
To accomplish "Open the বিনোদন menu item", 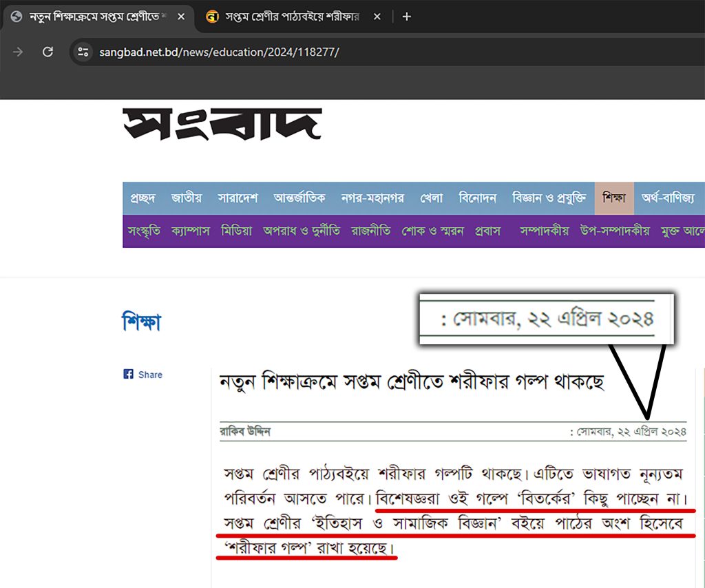I will click(x=478, y=198).
